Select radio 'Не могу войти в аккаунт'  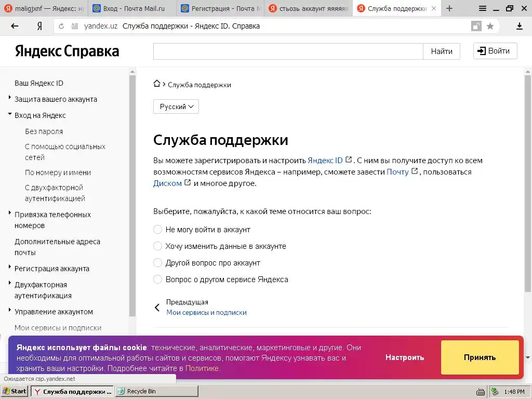[x=157, y=229]
